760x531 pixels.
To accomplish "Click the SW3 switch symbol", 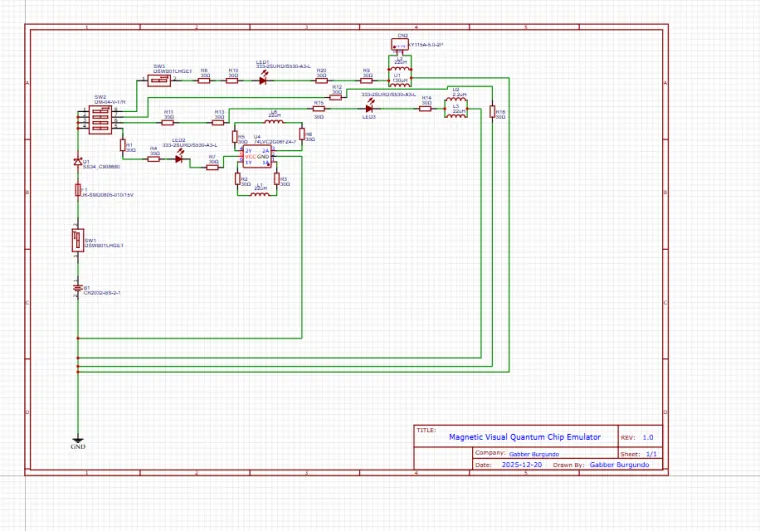I will 159,79.
